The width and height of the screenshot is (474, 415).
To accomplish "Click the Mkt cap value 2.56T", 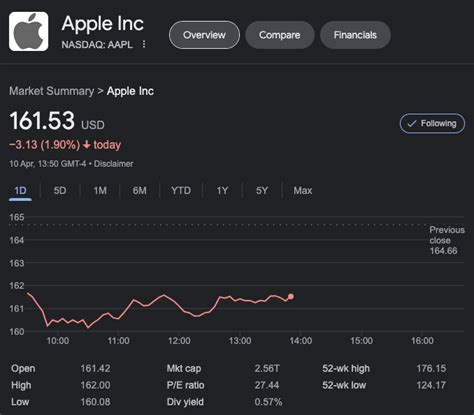I will click(x=267, y=368).
